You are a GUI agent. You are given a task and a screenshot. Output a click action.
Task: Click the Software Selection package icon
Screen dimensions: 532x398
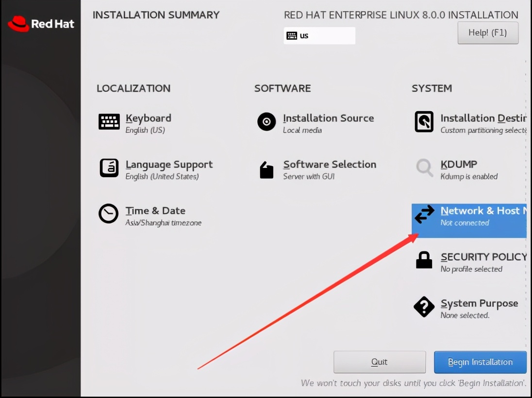(266, 170)
